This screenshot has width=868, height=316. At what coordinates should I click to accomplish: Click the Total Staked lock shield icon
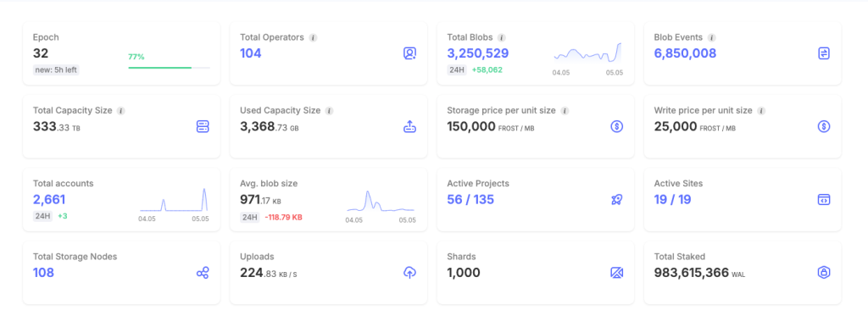pos(824,273)
